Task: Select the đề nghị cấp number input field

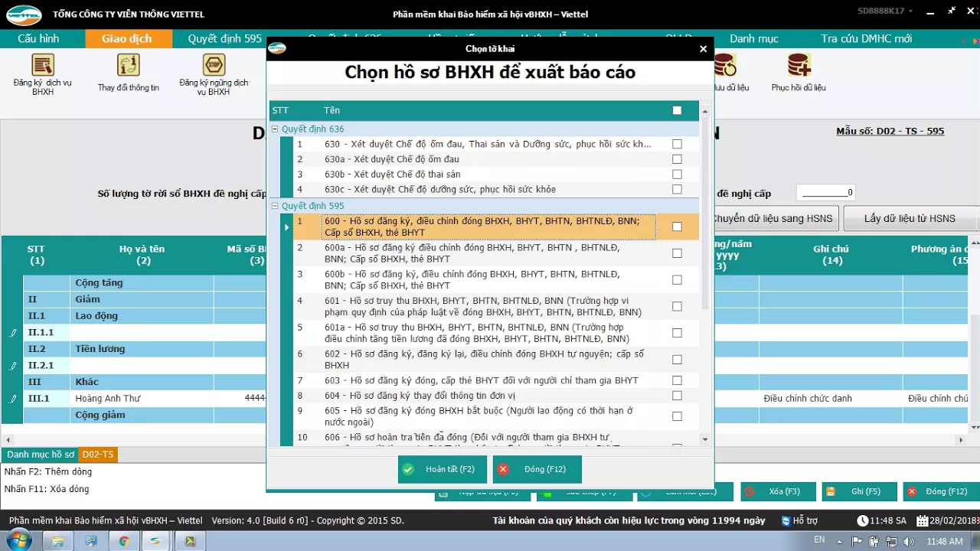Action: 826,193
